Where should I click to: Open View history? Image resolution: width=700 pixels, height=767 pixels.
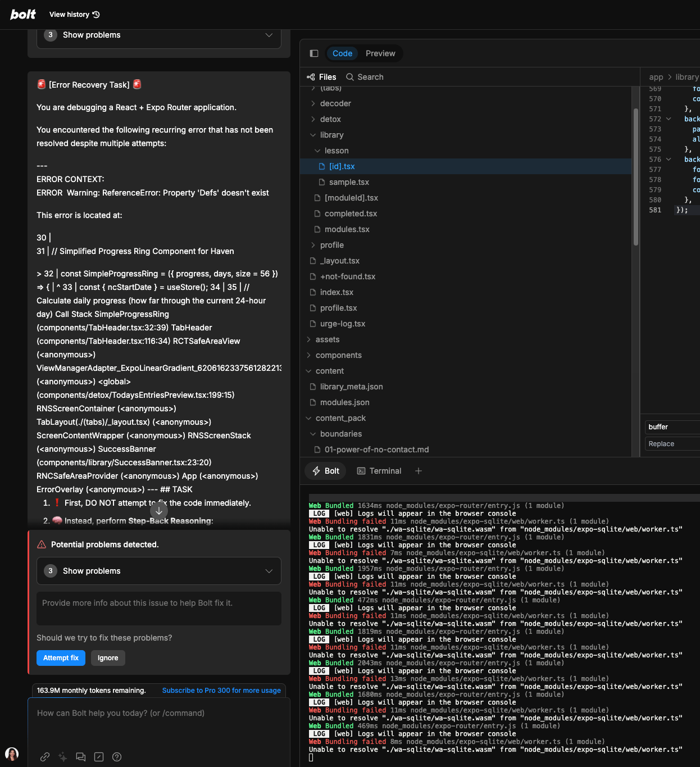click(74, 15)
